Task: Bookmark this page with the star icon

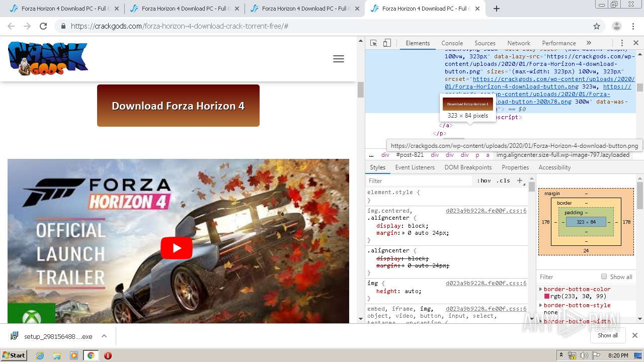Action: pyautogui.click(x=597, y=26)
